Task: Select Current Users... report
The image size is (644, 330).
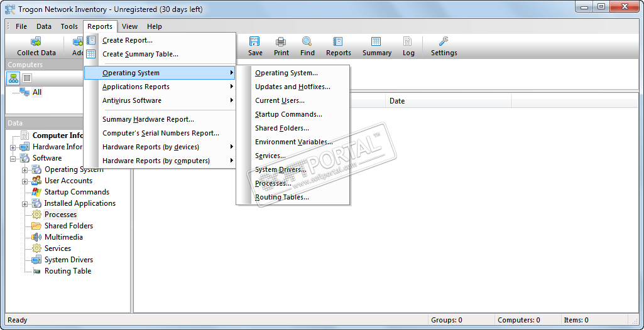Action: click(x=293, y=100)
